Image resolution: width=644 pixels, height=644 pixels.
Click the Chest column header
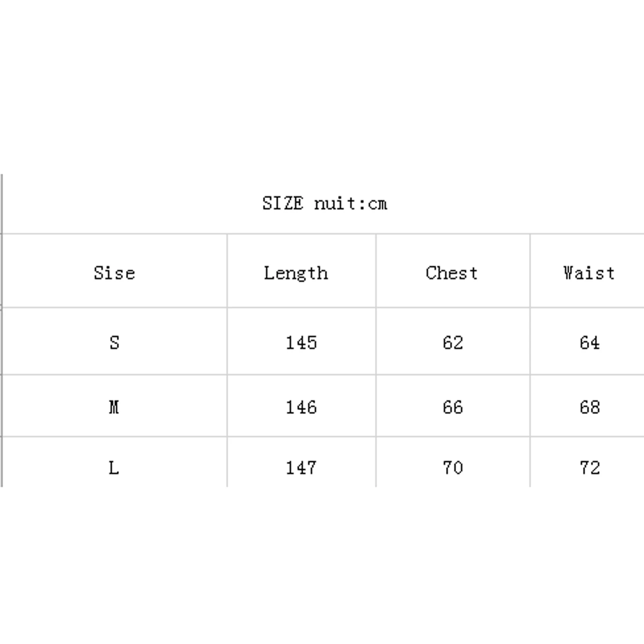pos(452,273)
